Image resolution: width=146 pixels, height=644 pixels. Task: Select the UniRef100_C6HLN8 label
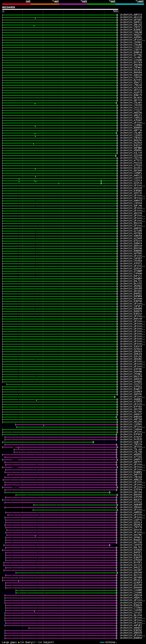[x=131, y=32]
